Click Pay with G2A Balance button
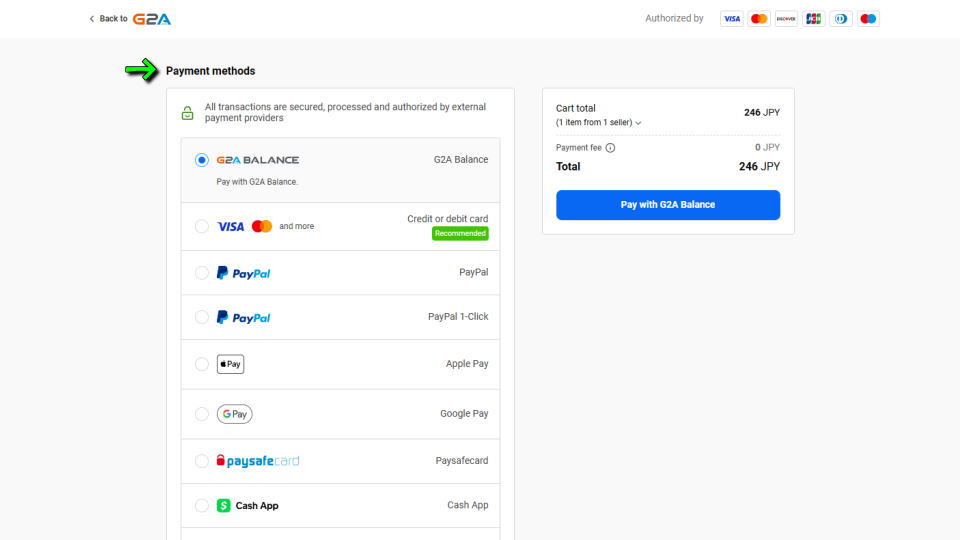960x540 pixels. 668,204
